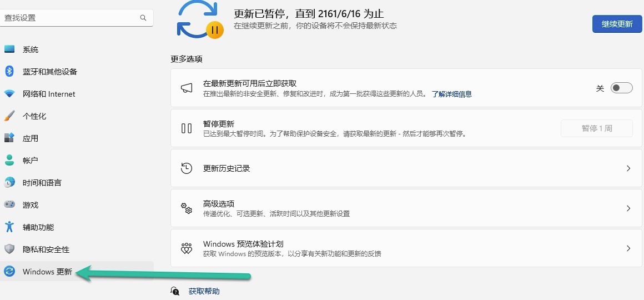The image size is (644, 300).
Task: Open 高级选项 row title
Action: point(219,204)
